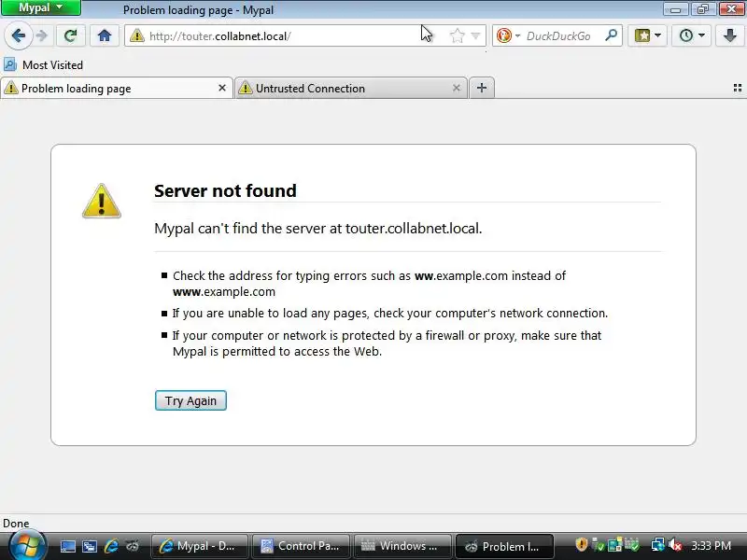Open the bookmarks menu button
This screenshot has height=560, width=747.
tap(642, 35)
